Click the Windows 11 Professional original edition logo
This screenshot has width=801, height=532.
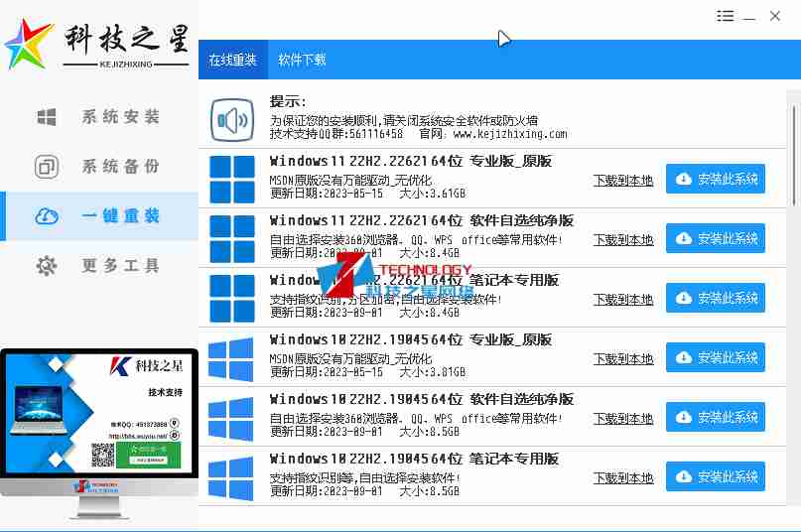pyautogui.click(x=232, y=179)
